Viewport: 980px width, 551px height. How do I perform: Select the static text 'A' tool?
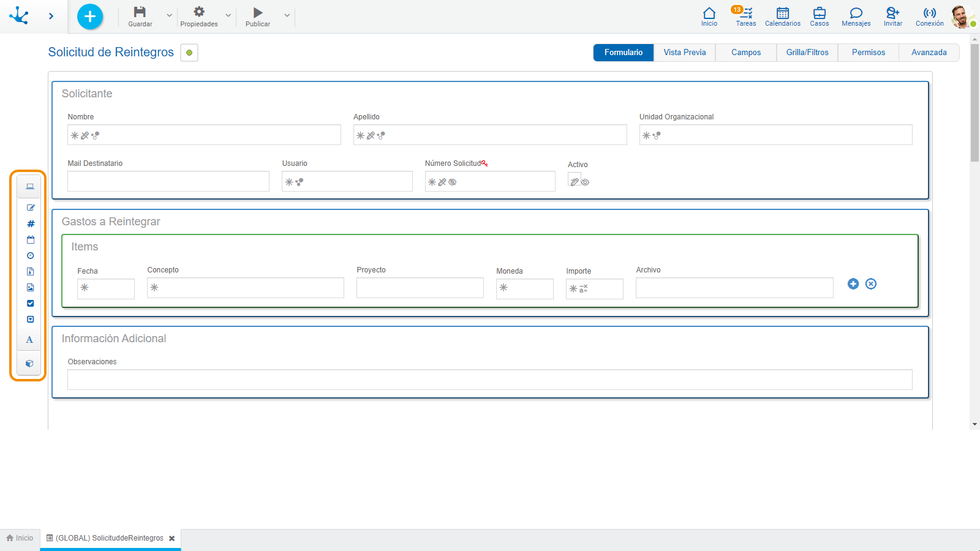(29, 340)
